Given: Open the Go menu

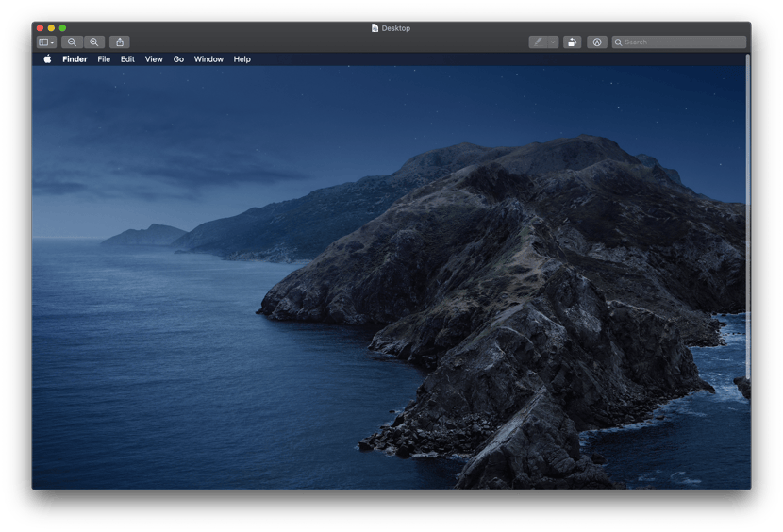Looking at the screenshot, I should [178, 58].
